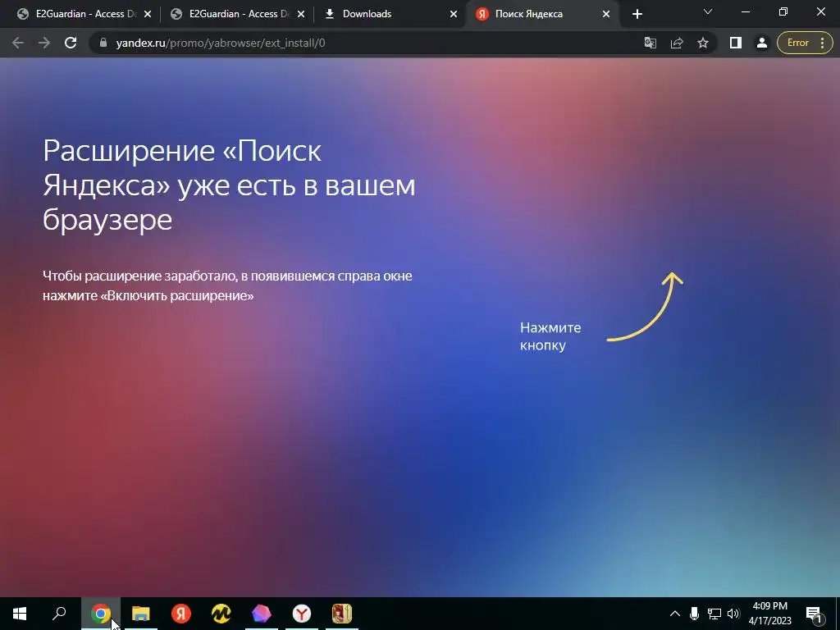This screenshot has width=840, height=630.
Task: Bookmark this tab with the star icon
Action: [x=703, y=43]
